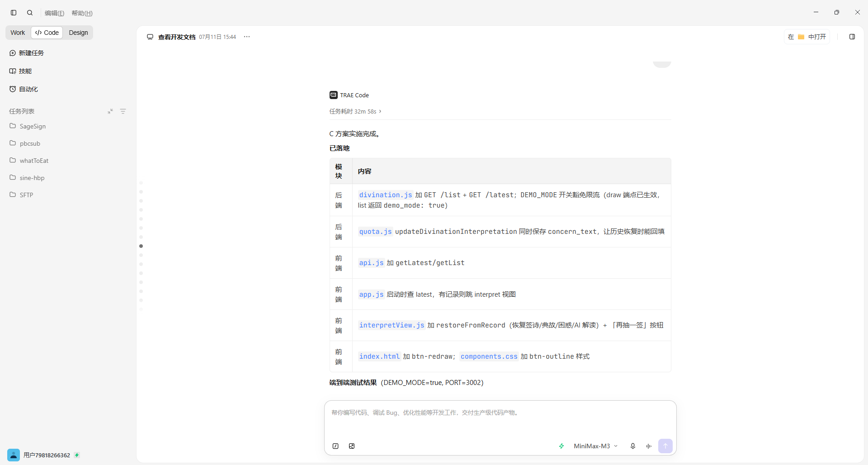Click the 已落地 heading text
The width and height of the screenshot is (868, 465).
[340, 148]
